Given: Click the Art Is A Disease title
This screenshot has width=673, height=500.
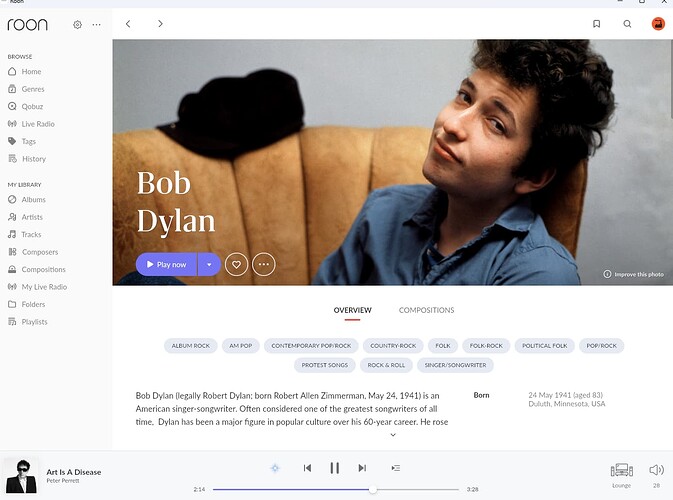Looking at the screenshot, I should [74, 472].
